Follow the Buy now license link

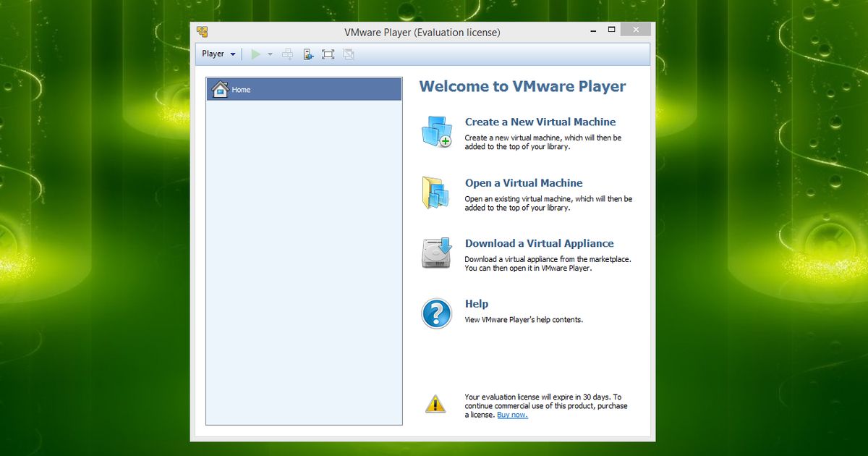(x=512, y=415)
